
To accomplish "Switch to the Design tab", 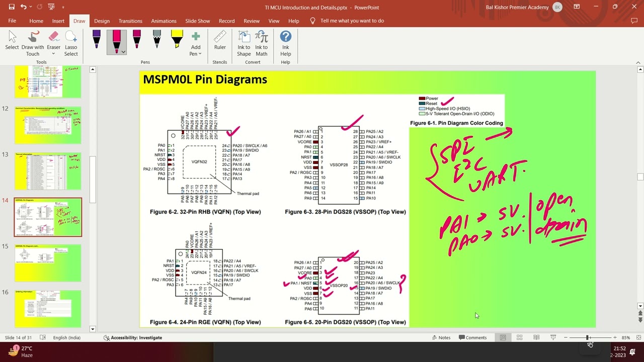I will [x=102, y=21].
